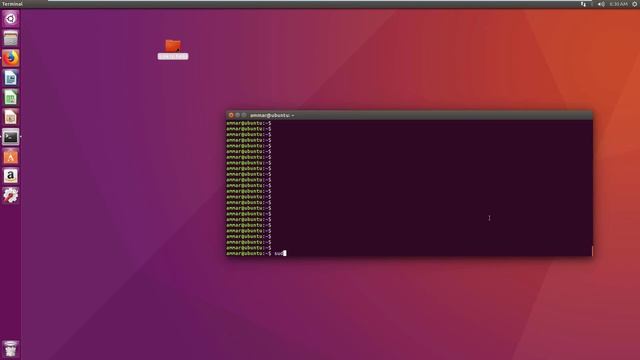Image resolution: width=640 pixels, height=360 pixels.
Task: Maximize the terminal window
Action: tap(244, 116)
